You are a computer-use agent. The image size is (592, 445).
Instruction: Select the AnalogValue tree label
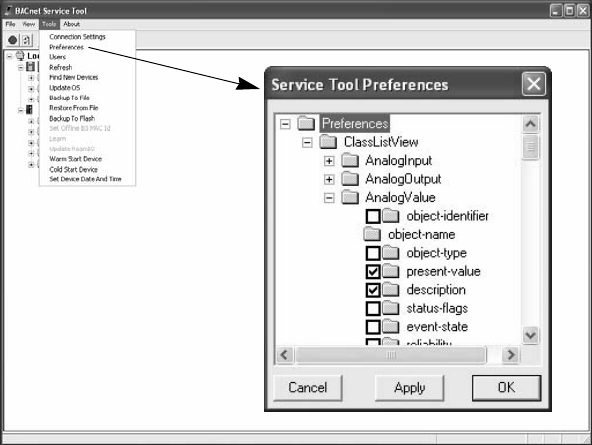tap(400, 197)
